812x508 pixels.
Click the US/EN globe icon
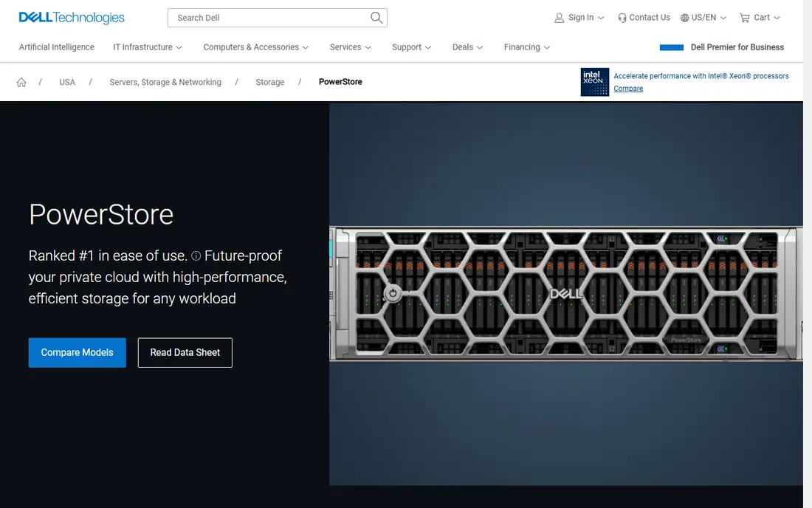pyautogui.click(x=684, y=18)
